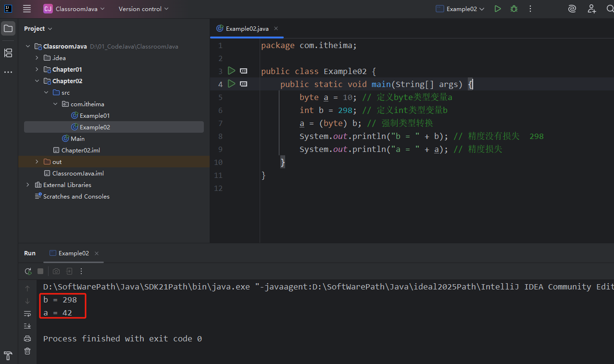Select Chapter02.iml file
Screen dimensions: 614x364
point(80,151)
